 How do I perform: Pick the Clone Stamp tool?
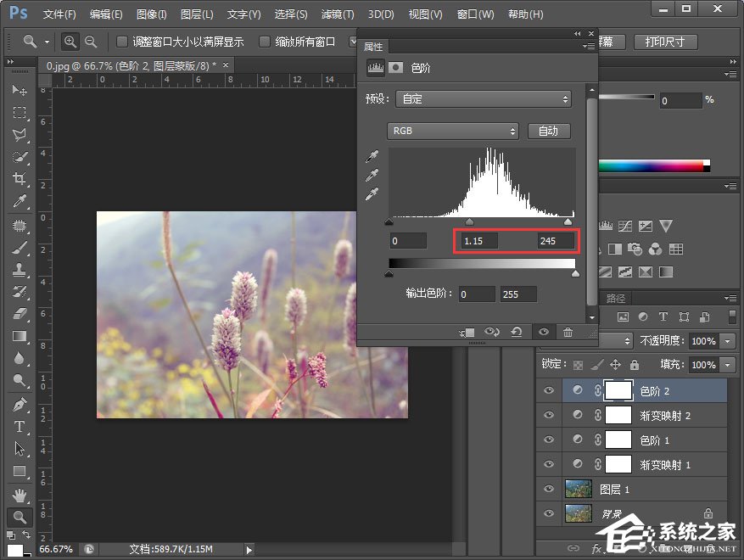(x=20, y=269)
